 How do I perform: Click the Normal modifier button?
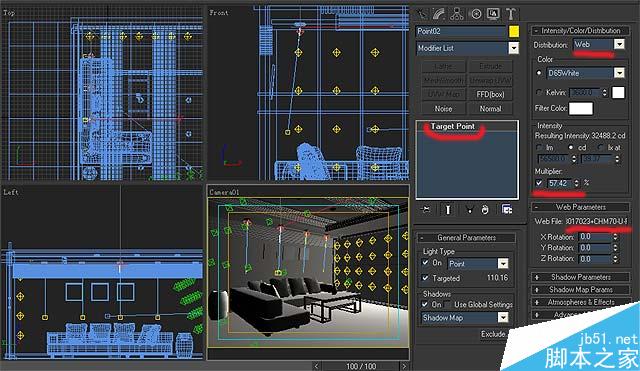click(x=490, y=109)
